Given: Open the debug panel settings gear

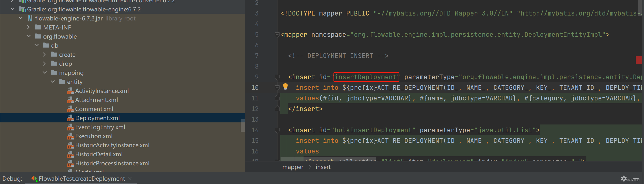Looking at the screenshot, I should 624,179.
